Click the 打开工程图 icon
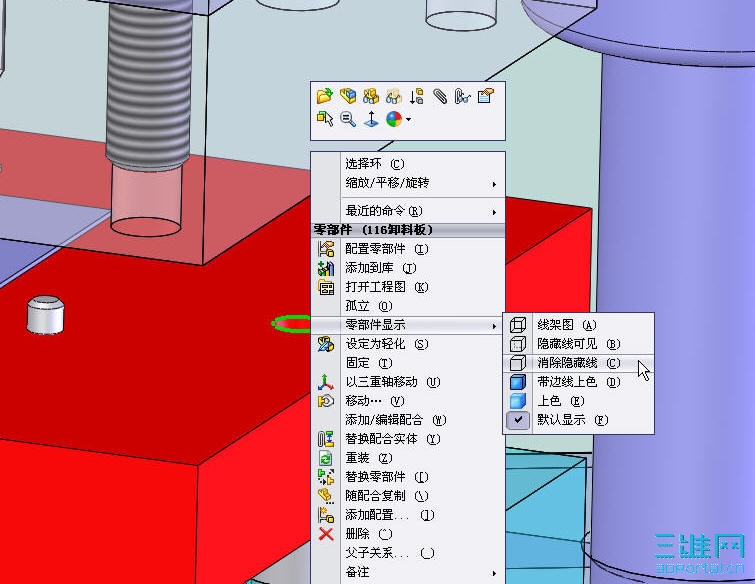 [x=326, y=287]
